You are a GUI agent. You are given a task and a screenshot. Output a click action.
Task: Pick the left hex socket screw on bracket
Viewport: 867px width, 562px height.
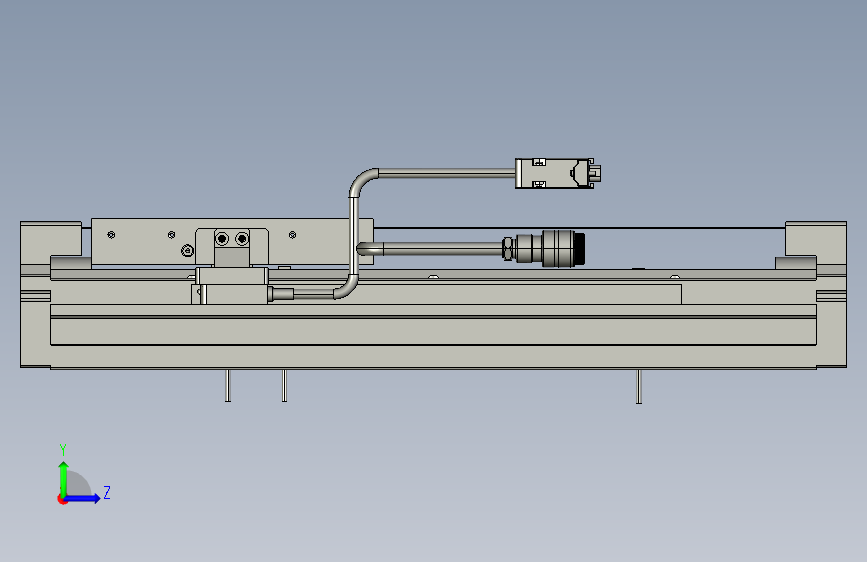pyautogui.click(x=222, y=239)
